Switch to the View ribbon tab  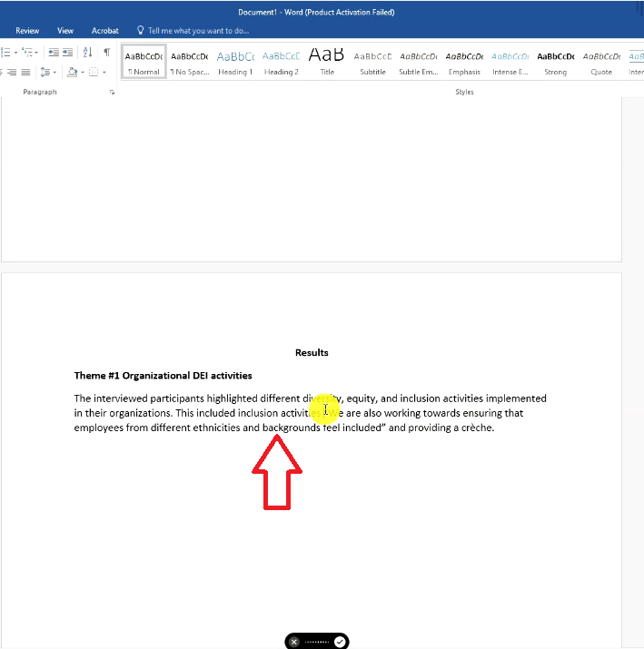coord(65,31)
